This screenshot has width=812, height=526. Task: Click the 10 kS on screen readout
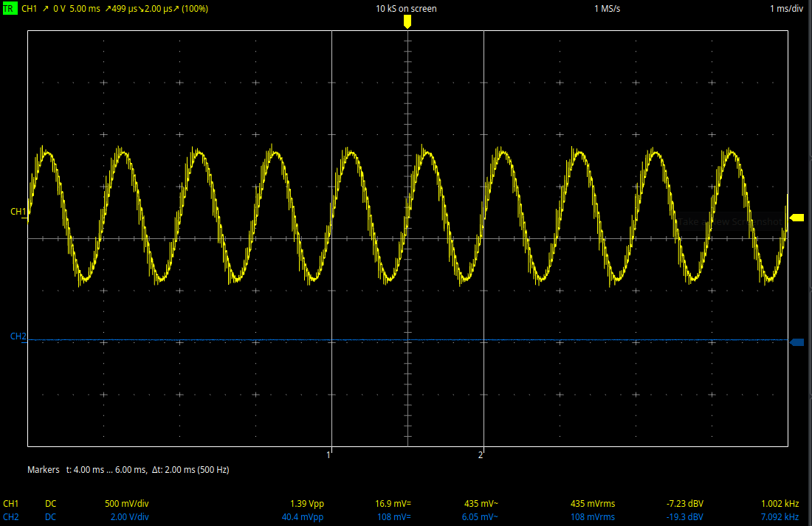coord(406,9)
